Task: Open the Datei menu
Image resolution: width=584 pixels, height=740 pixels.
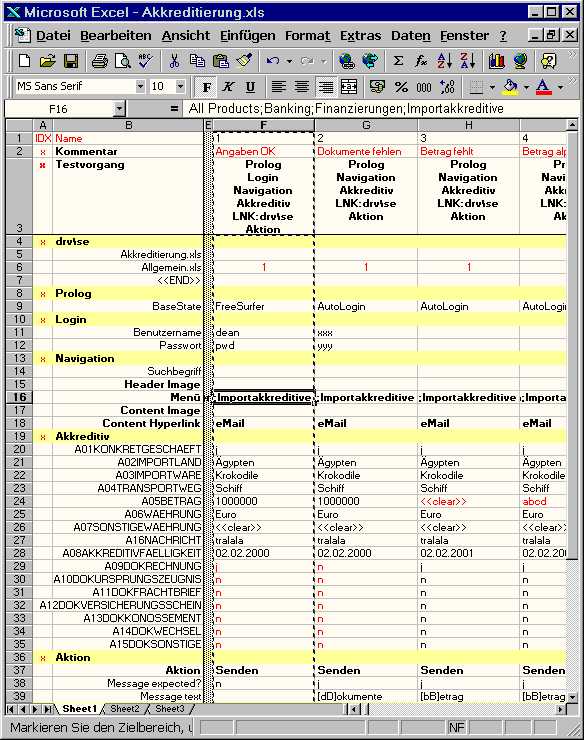Action: tap(53, 36)
